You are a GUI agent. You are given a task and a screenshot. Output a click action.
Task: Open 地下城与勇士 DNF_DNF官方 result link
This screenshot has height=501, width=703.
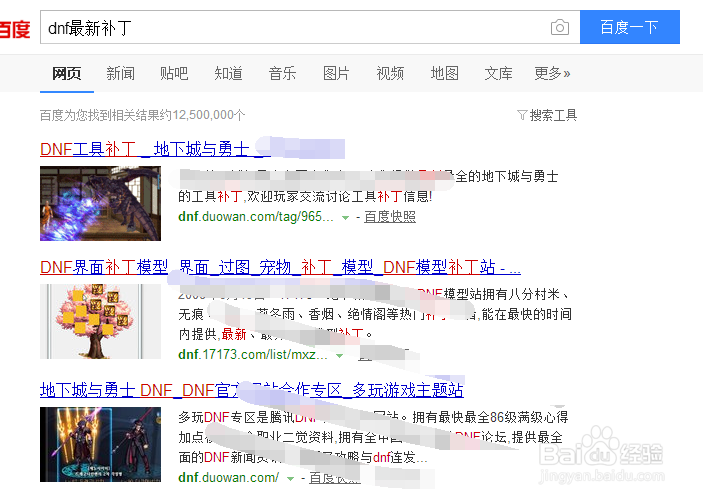[252, 390]
